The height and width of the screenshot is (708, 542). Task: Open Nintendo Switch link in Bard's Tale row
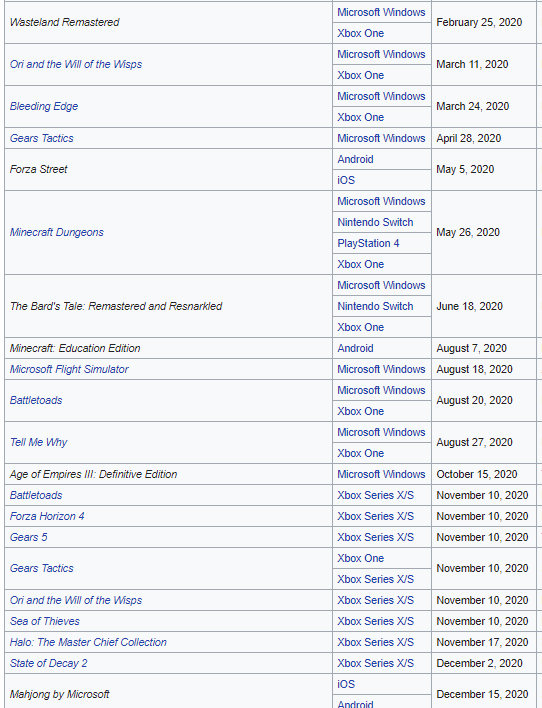click(375, 307)
